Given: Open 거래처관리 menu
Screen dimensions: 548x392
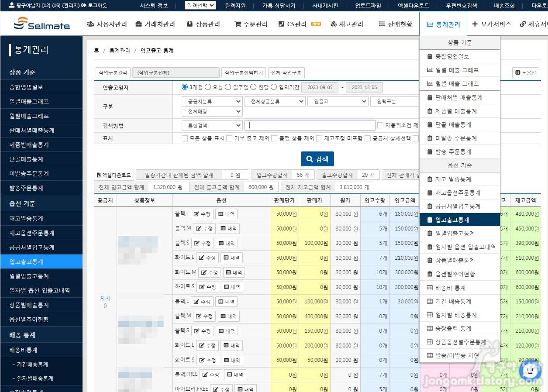Looking at the screenshot, I should (x=155, y=24).
